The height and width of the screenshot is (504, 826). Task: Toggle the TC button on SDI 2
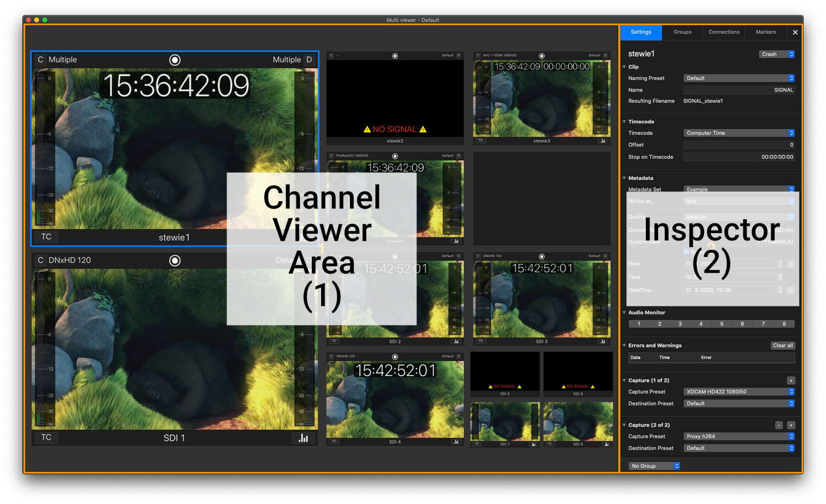[334, 341]
